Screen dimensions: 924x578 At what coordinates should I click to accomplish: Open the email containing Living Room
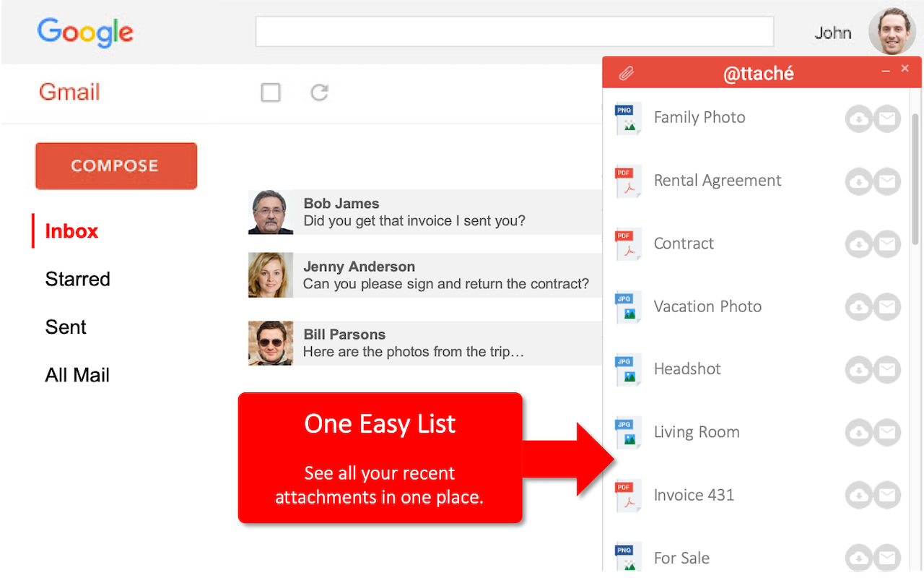point(887,432)
